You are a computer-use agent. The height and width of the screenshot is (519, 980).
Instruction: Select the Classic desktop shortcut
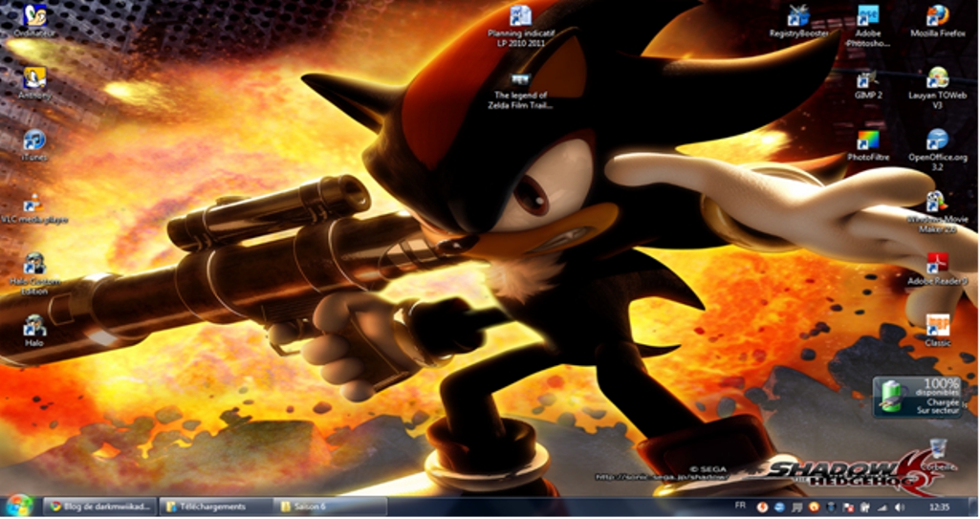tap(938, 331)
